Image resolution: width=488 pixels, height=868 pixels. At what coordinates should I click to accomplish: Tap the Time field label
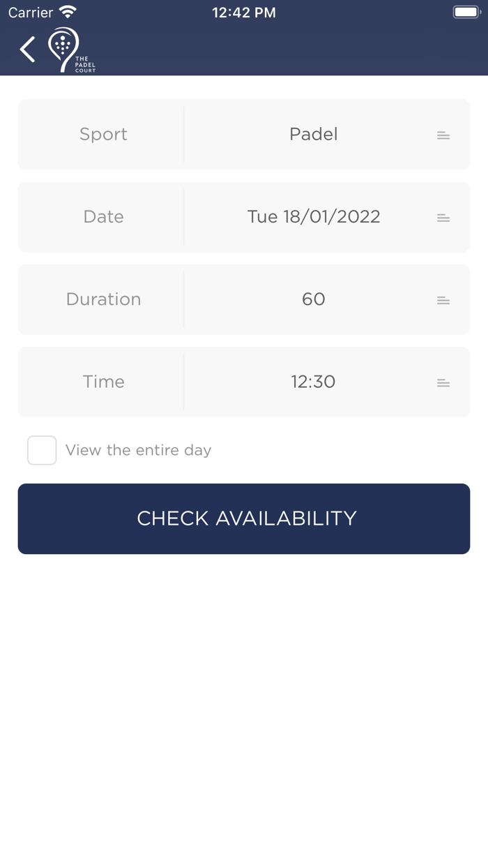(x=103, y=382)
